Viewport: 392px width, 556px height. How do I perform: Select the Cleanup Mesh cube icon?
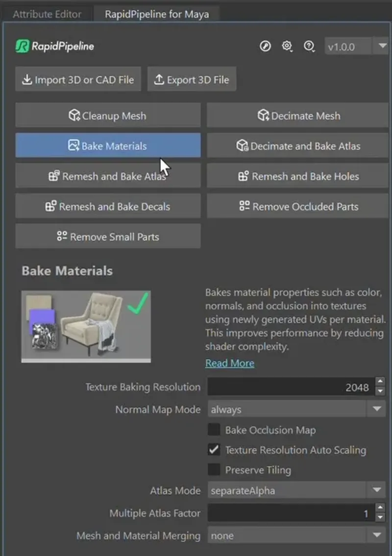[x=74, y=116]
